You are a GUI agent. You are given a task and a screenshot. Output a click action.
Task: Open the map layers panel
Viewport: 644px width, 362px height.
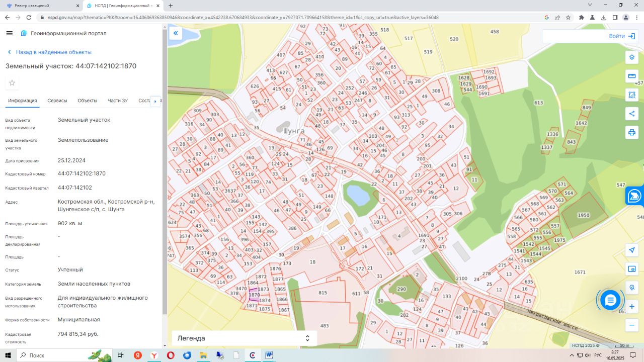coord(632,57)
